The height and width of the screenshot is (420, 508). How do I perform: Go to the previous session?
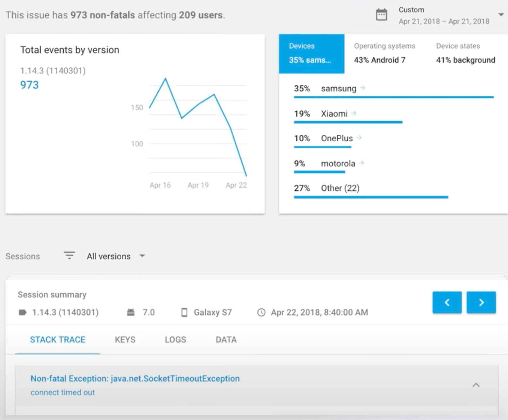point(447,302)
